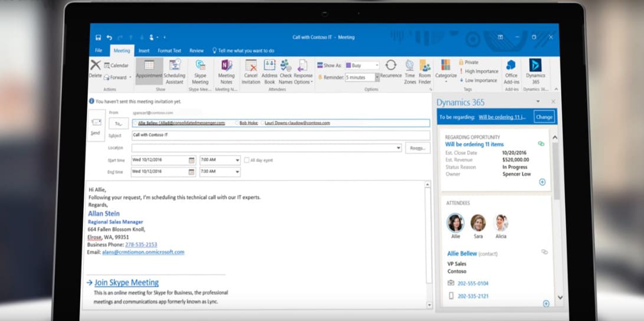
Task: Switch to the Insert ribbon tab
Action: [x=144, y=51]
